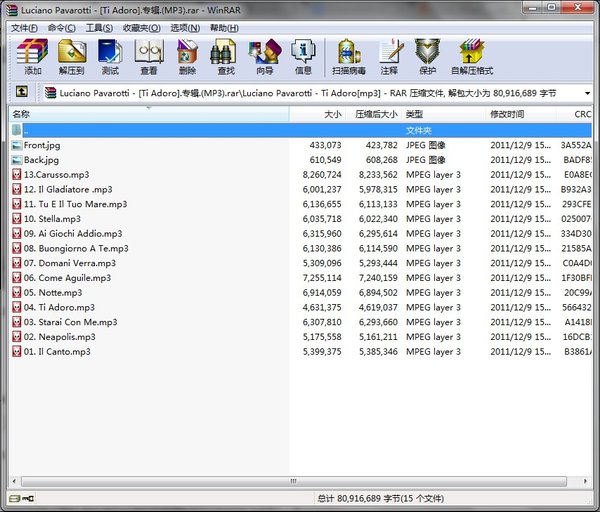Click the 07. Domani Verra.mp3 file icon
The height and width of the screenshot is (512, 600).
(16, 263)
